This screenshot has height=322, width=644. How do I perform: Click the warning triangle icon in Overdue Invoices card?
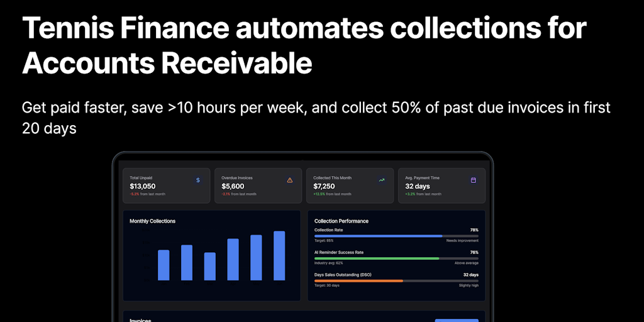pos(289,180)
